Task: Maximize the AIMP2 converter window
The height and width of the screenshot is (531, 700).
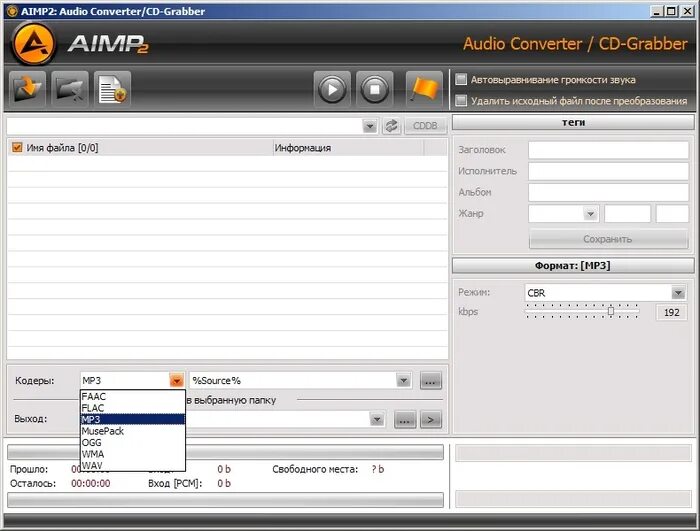Action: (671, 12)
